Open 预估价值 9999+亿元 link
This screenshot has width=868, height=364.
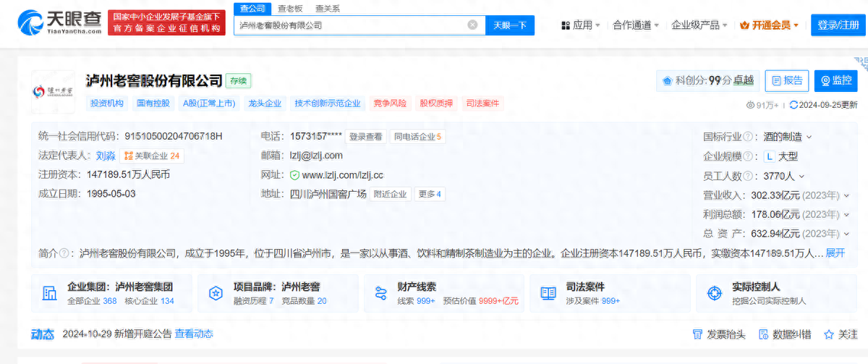click(480, 301)
